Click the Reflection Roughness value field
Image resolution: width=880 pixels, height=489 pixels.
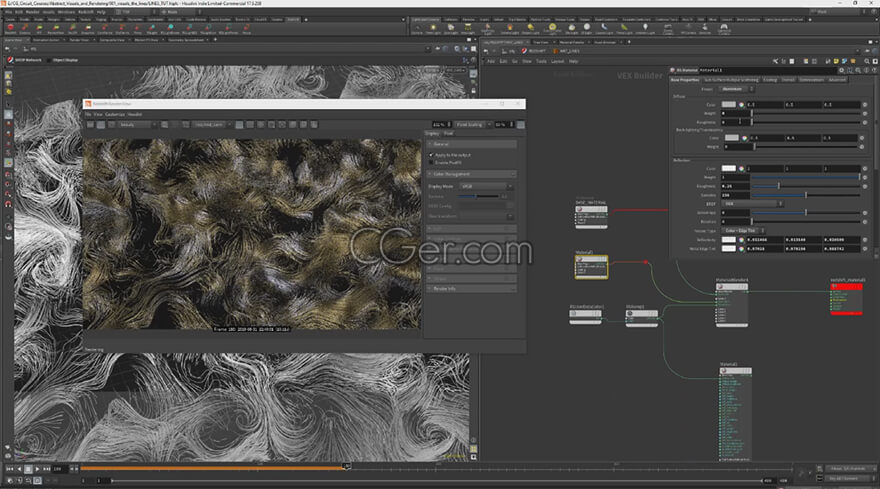coord(735,186)
